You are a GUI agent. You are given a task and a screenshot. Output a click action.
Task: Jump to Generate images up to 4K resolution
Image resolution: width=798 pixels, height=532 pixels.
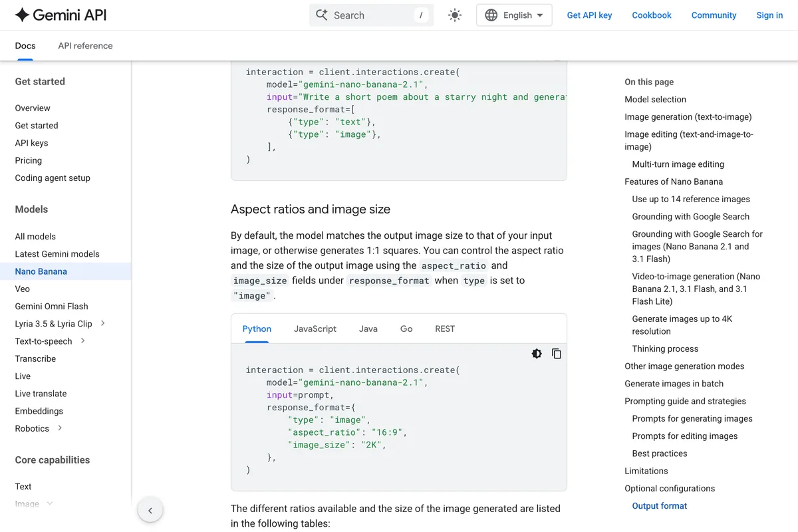(x=682, y=325)
